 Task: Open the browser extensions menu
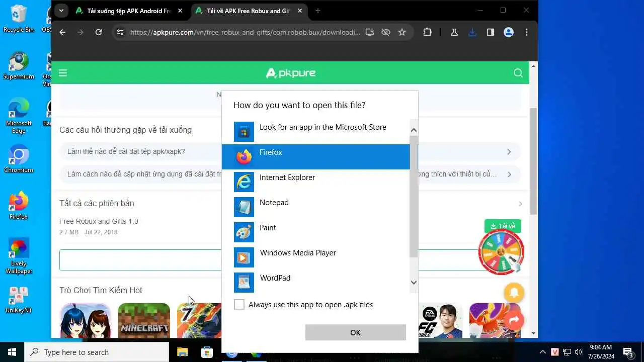point(427,32)
